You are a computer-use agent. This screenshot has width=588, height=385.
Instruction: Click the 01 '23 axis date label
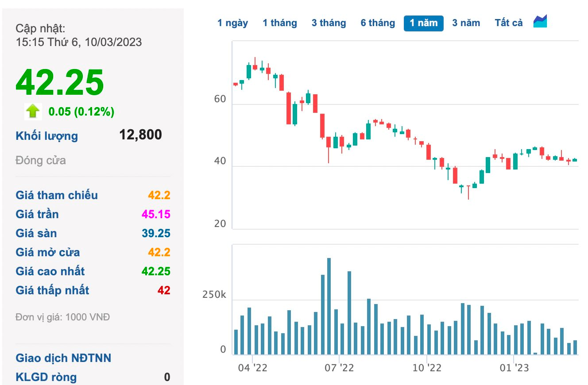[514, 368]
